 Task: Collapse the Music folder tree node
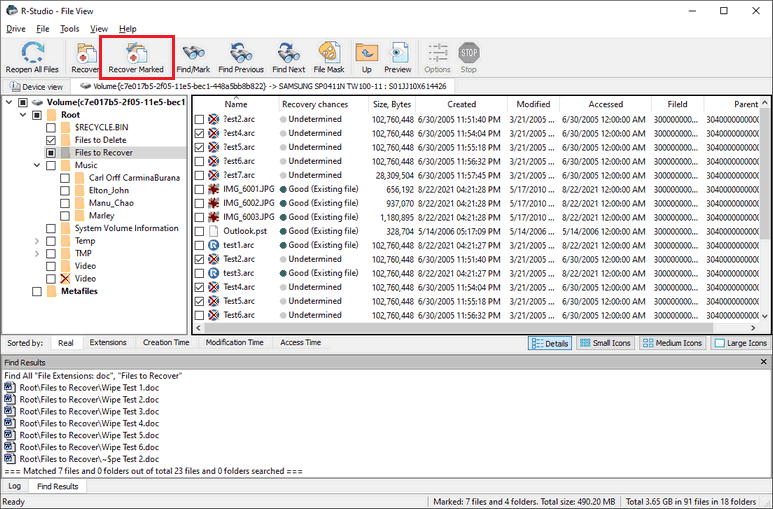(37, 166)
